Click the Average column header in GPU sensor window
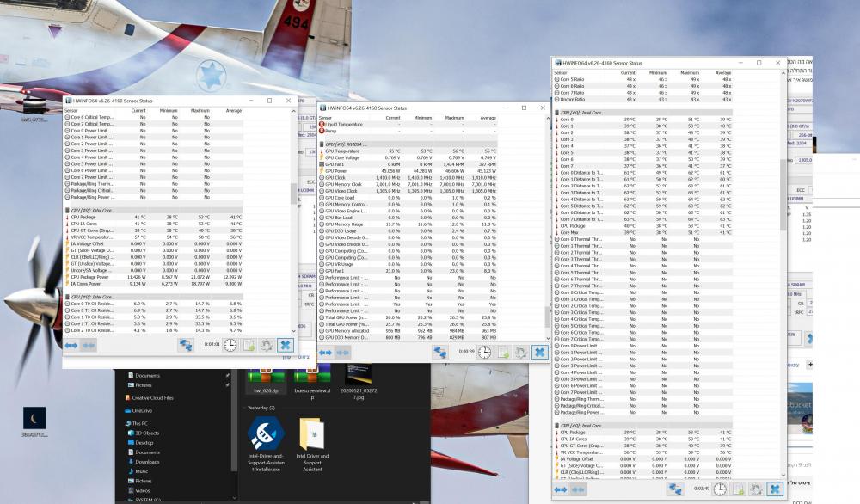This screenshot has width=860, height=504. 488,118
